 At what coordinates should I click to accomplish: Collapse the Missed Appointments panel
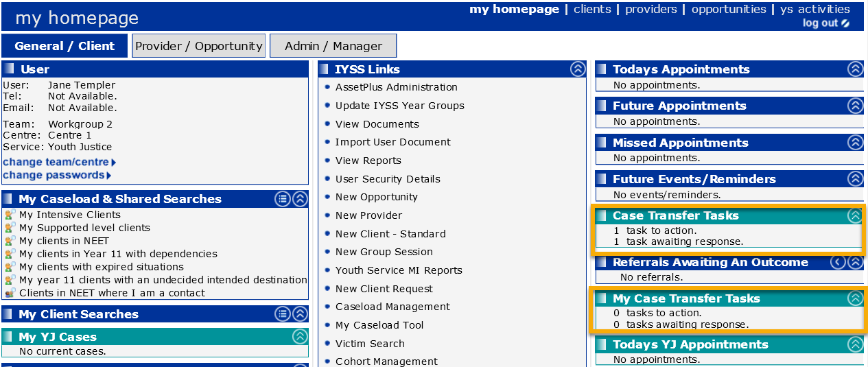855,143
